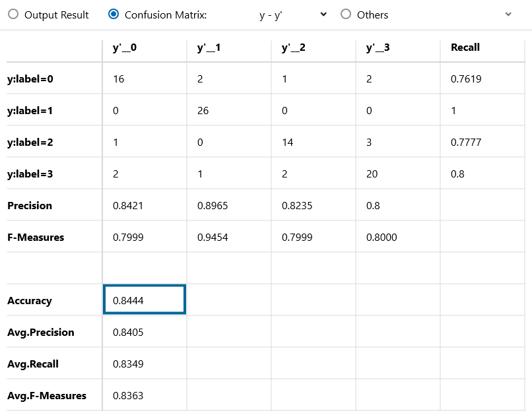Screen dimensions: 532x417
Task: Choose the Others radio button
Action: (346, 15)
